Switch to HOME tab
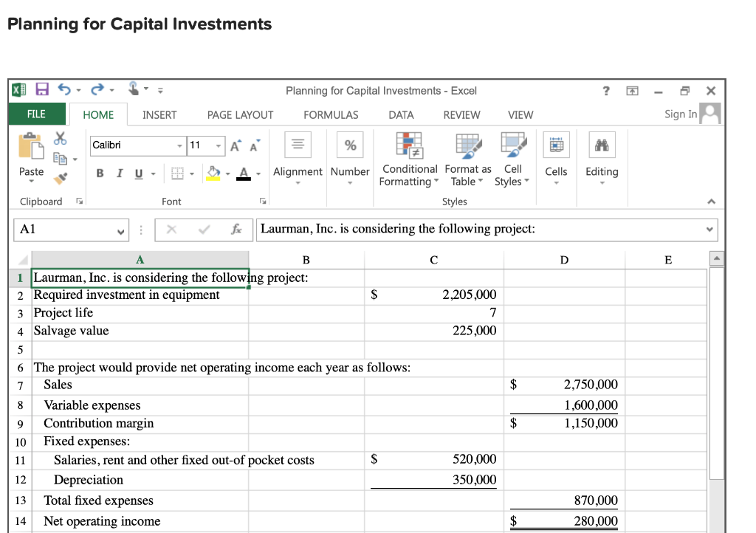The height and width of the screenshot is (533, 756). (x=98, y=114)
